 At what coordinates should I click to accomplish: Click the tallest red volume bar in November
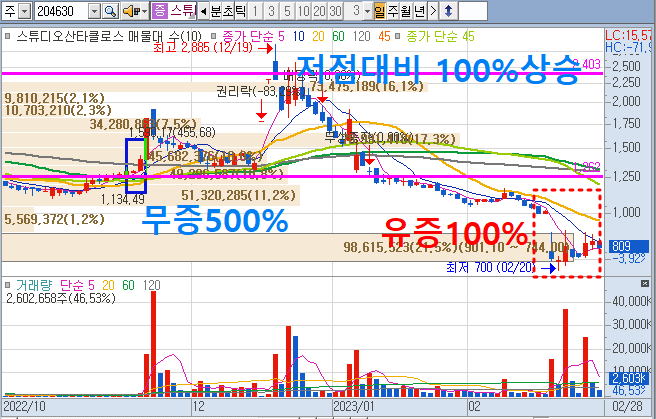pyautogui.click(x=154, y=344)
